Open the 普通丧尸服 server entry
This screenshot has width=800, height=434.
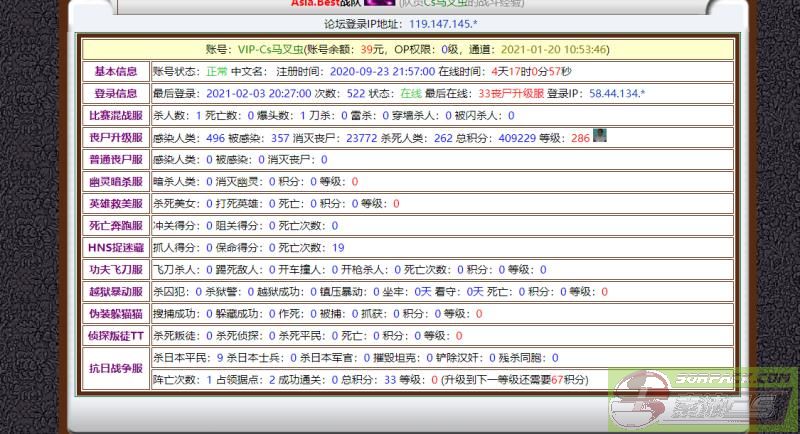pos(115,160)
